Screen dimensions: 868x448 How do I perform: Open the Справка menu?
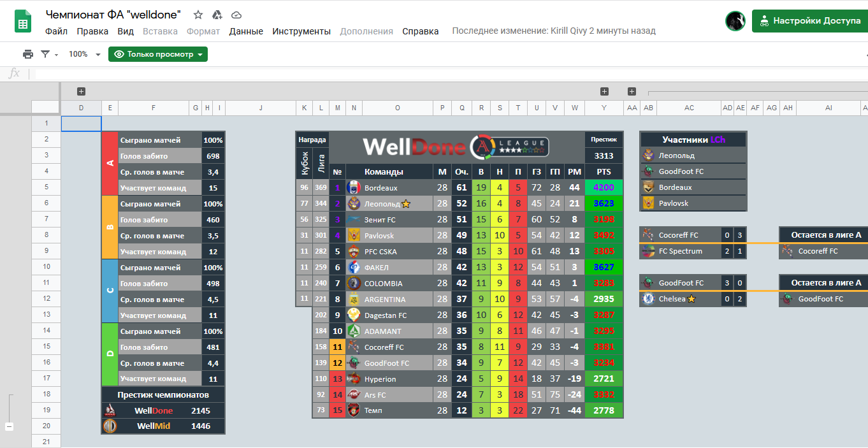(x=421, y=31)
